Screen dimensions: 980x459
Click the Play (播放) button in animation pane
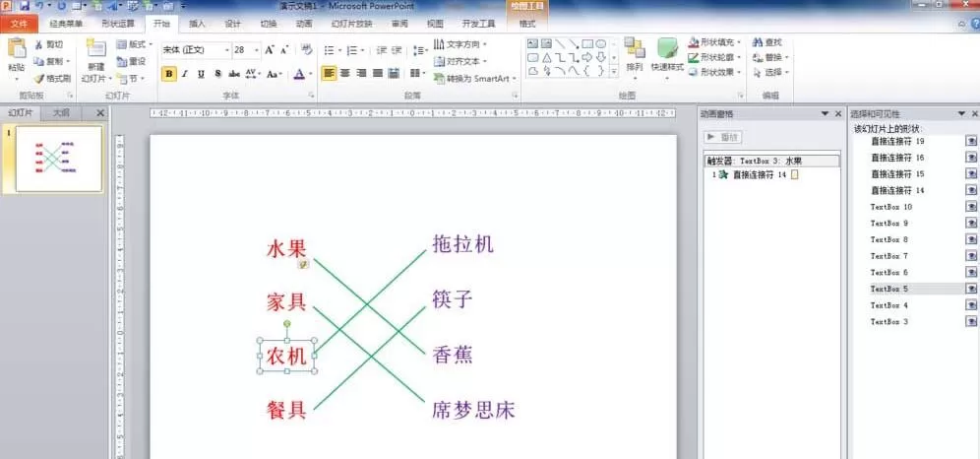pos(723,137)
